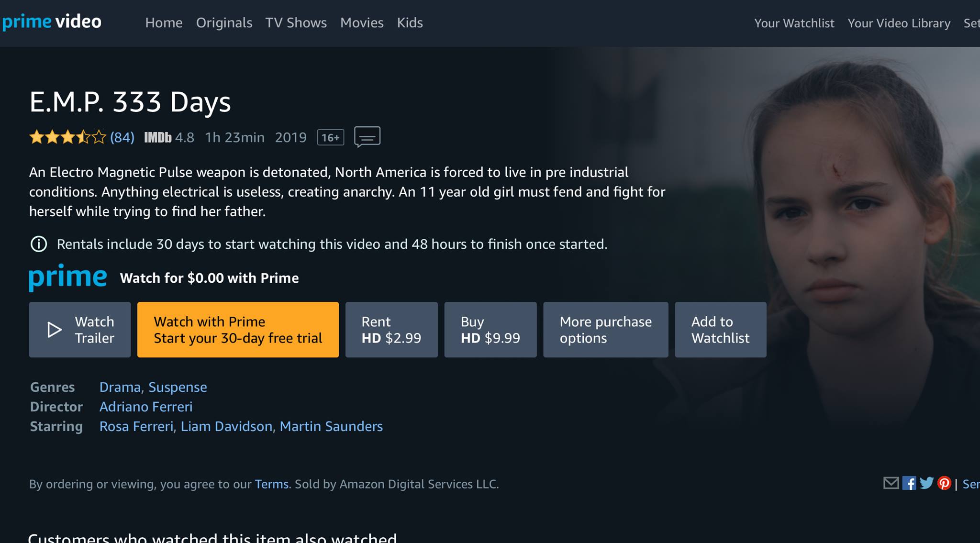Click the star rating icons

tap(67, 137)
